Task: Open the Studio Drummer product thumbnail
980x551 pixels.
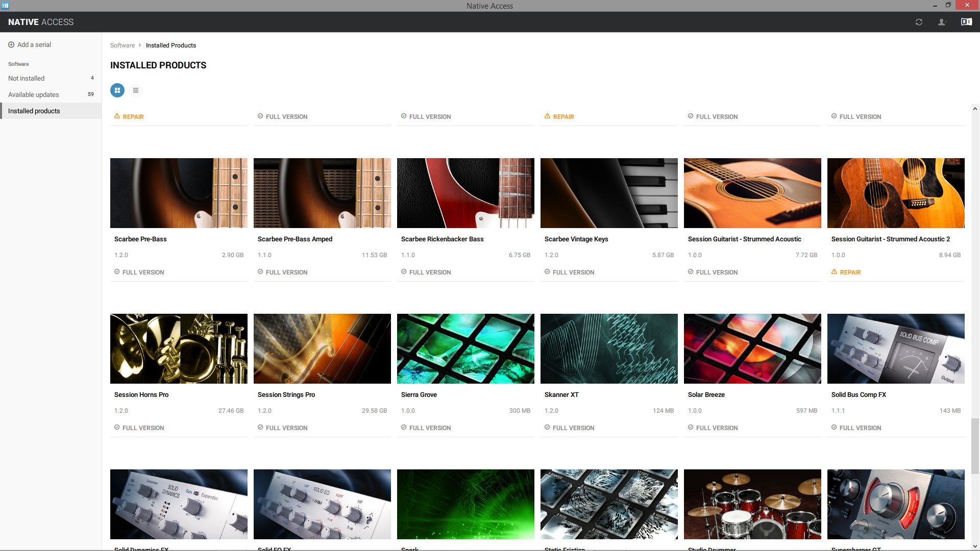Action: 752,504
